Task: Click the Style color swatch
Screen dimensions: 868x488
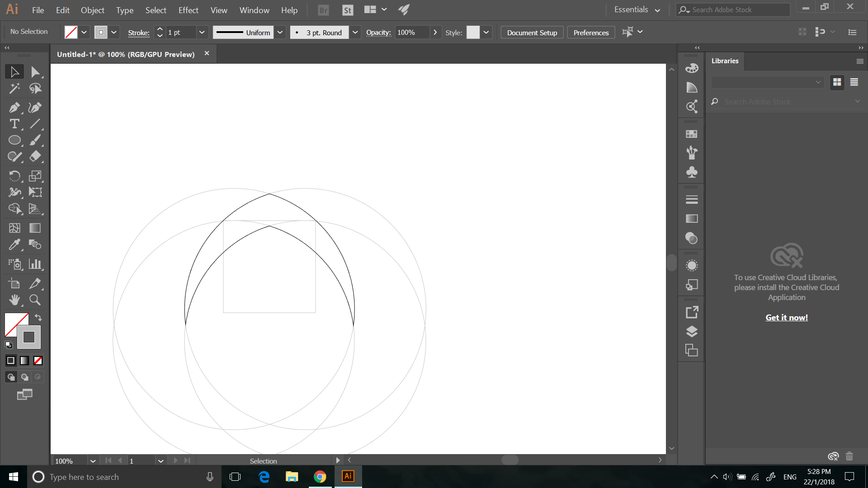Action: coord(473,32)
